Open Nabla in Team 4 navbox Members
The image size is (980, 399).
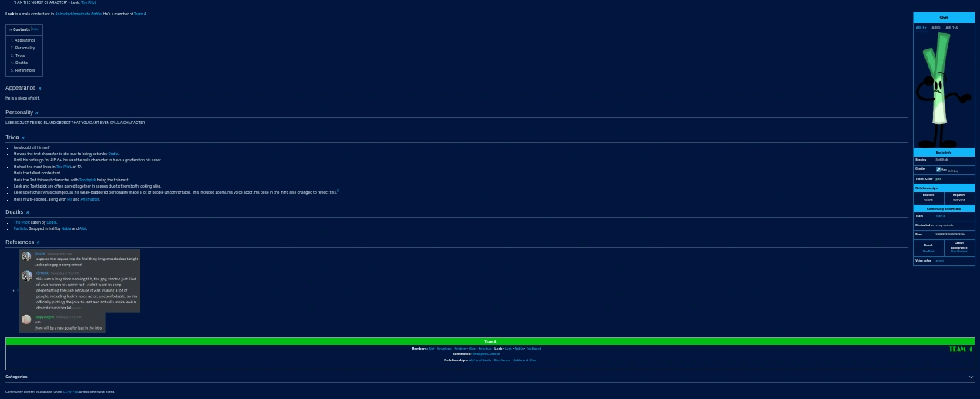[519, 349]
